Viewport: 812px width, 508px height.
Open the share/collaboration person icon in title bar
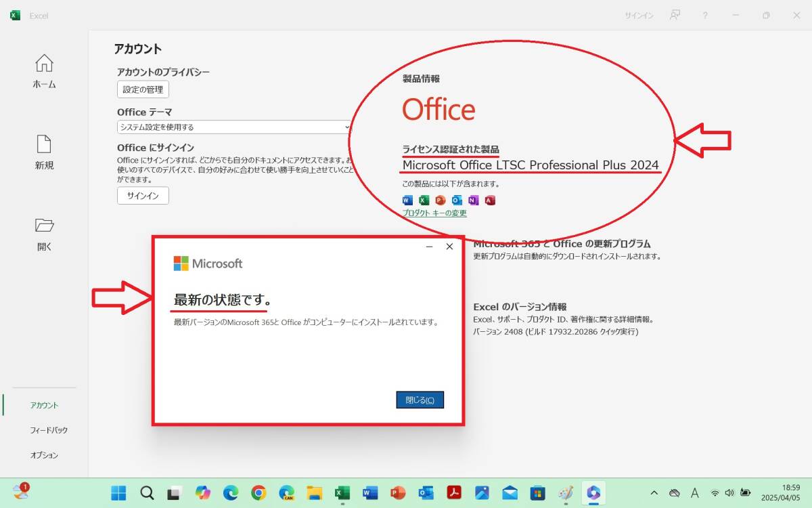[675, 15]
